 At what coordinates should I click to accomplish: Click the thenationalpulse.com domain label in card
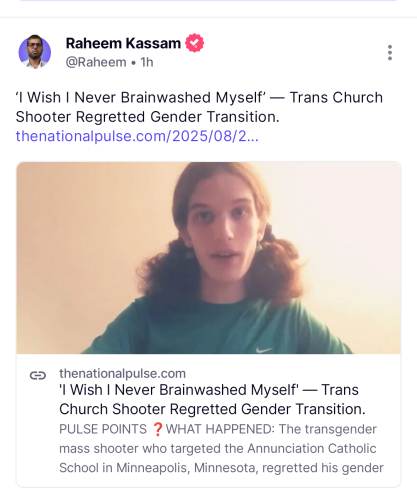[122, 374]
